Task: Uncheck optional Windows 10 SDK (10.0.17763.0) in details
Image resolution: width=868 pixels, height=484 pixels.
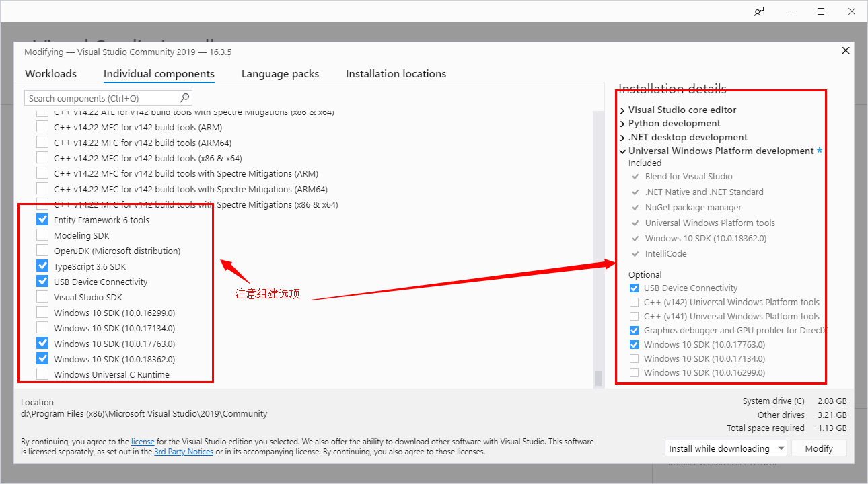Action: pos(634,344)
